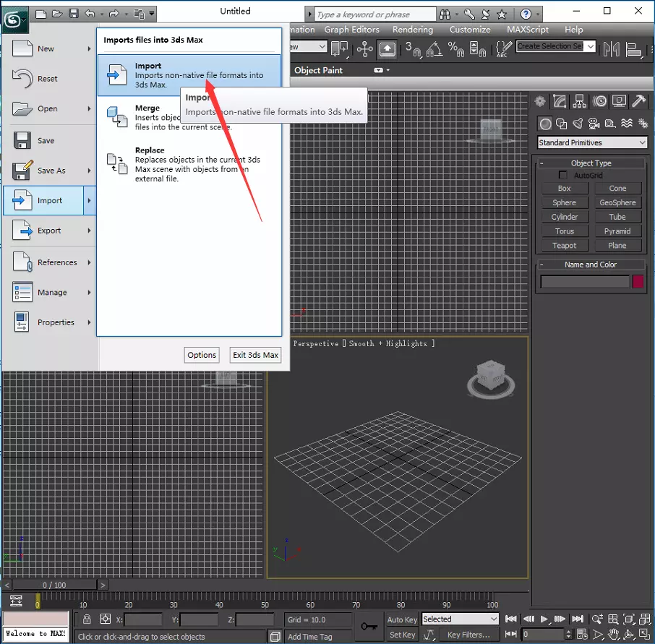Image resolution: width=655 pixels, height=644 pixels.
Task: Open the Selected key filter dropdown
Action: pos(461,619)
